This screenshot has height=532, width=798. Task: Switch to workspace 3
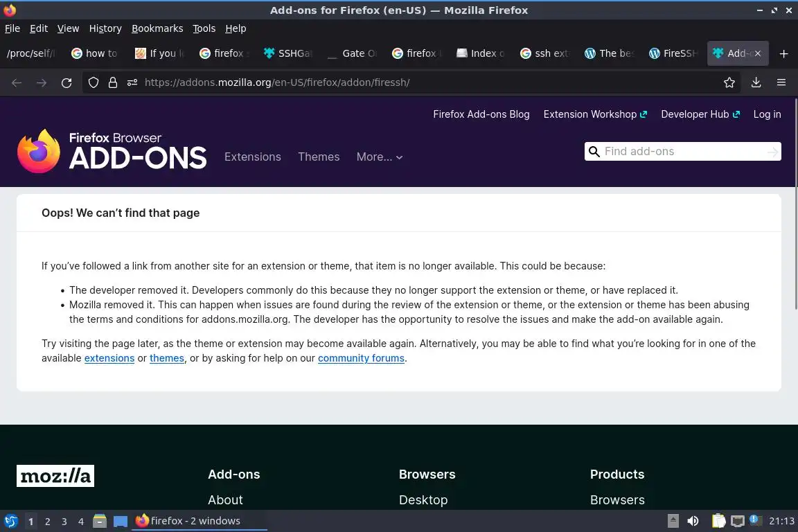pos(64,522)
